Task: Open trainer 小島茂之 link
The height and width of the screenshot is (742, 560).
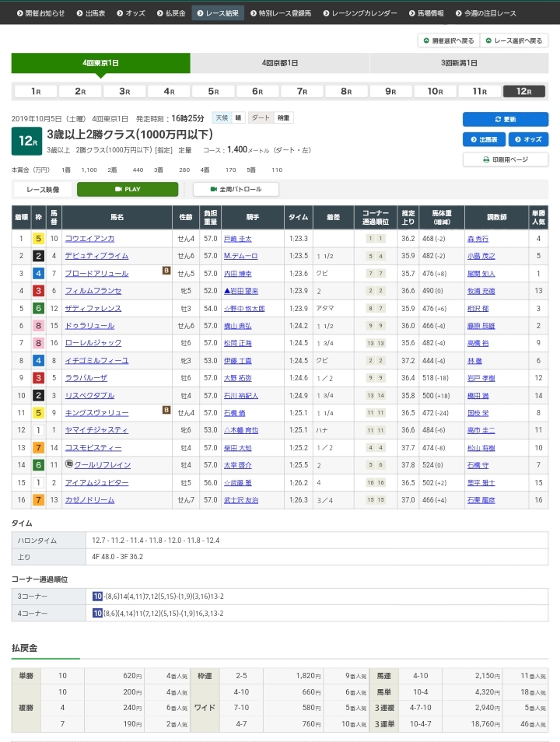Action: (x=481, y=256)
